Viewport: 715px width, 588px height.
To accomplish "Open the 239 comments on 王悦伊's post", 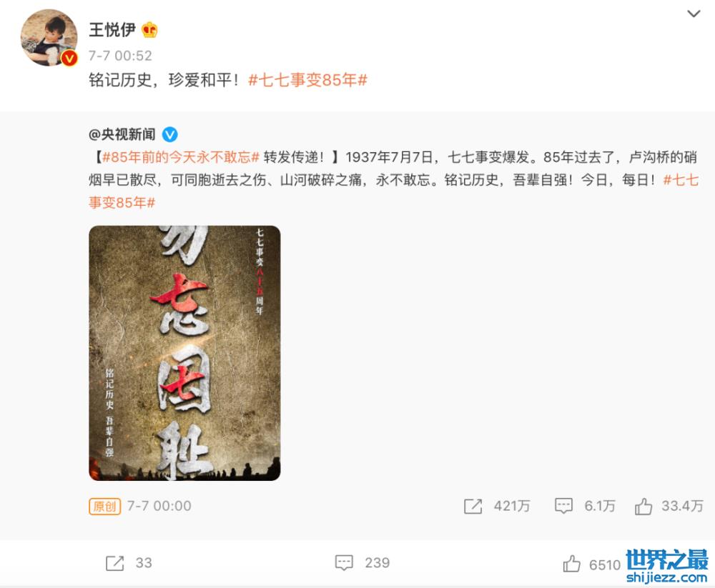I will tap(363, 562).
